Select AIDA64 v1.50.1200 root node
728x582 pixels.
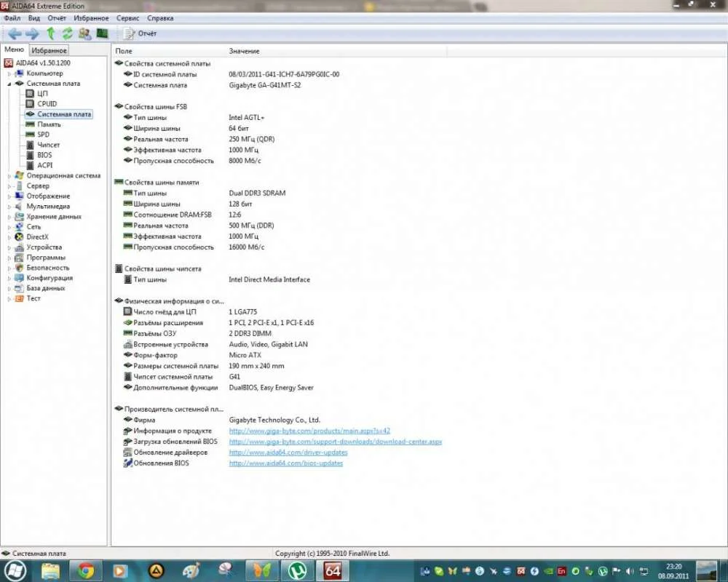click(43, 63)
